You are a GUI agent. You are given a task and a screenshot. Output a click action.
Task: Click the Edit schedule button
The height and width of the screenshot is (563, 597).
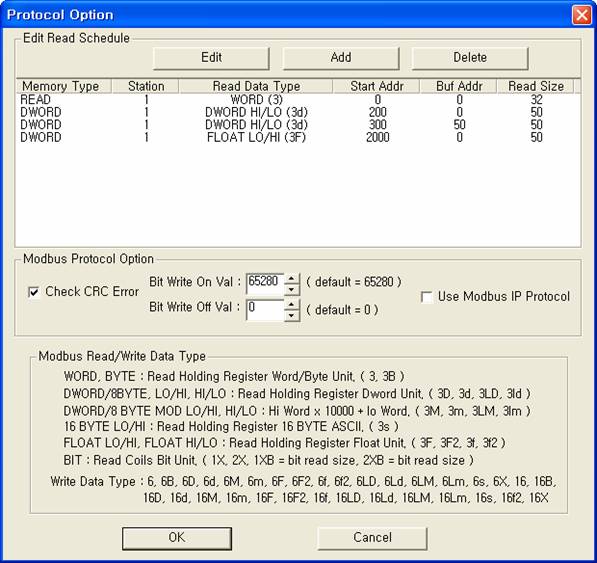pos(211,58)
